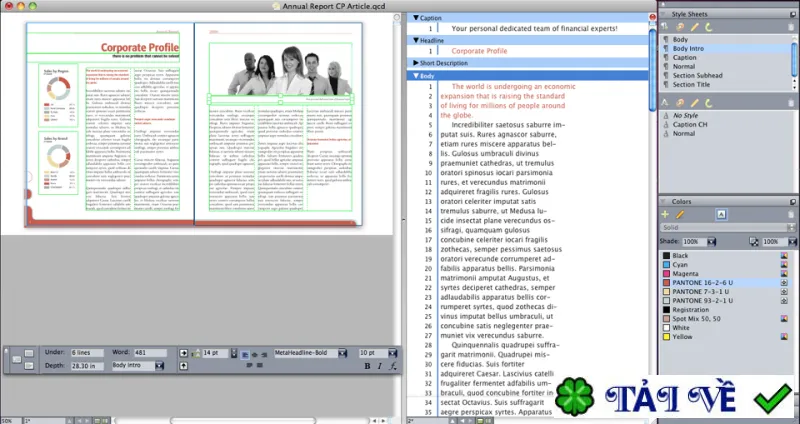This screenshot has height=424, width=800.
Task: Click the forced justify alignment icon
Action: click(x=260, y=365)
